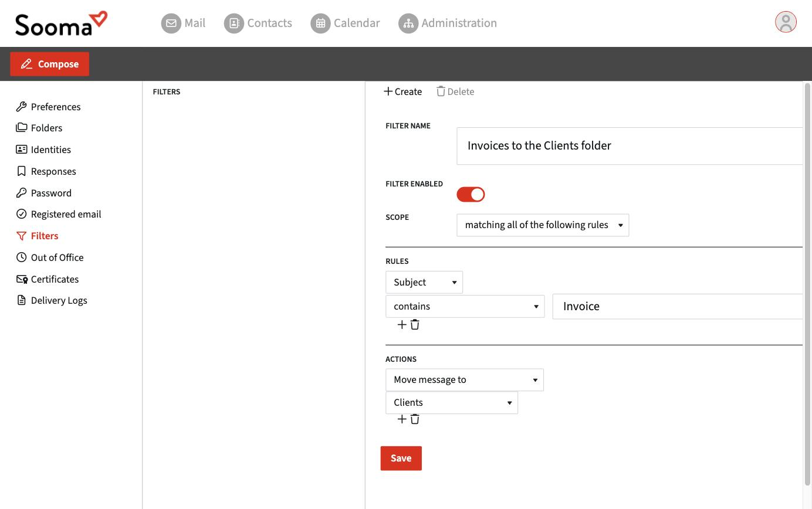This screenshot has height=509, width=812.
Task: Click the Out of Office clock icon
Action: 21,257
